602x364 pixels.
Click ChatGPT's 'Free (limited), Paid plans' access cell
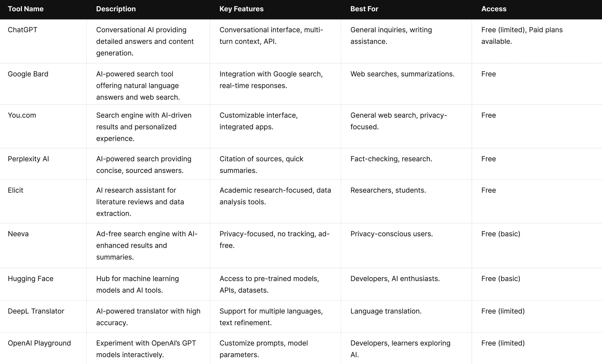[522, 36]
